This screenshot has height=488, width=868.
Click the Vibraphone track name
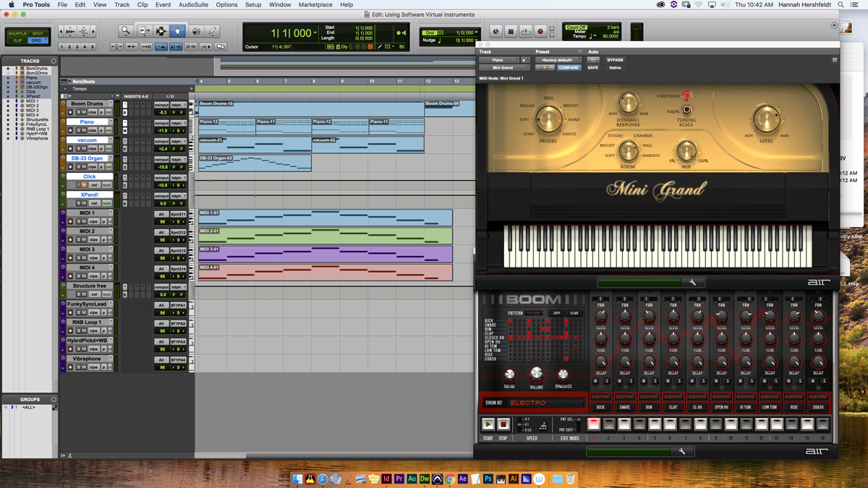87,359
